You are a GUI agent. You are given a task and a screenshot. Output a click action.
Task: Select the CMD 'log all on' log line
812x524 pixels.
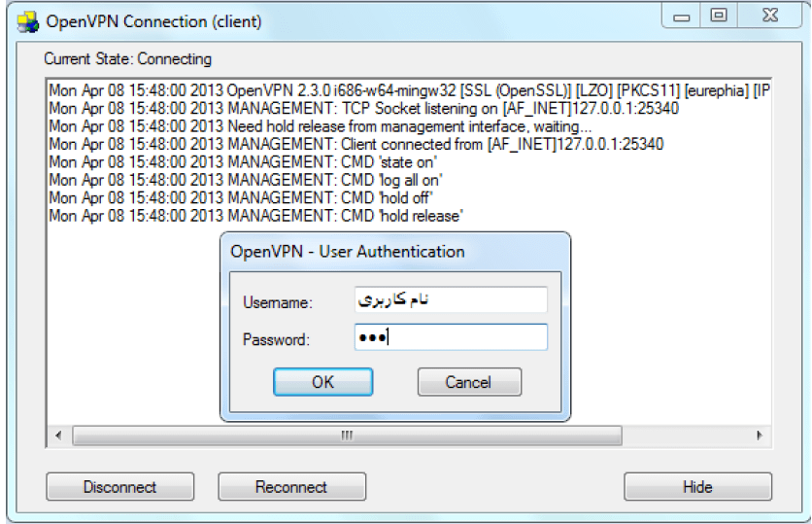(246, 180)
